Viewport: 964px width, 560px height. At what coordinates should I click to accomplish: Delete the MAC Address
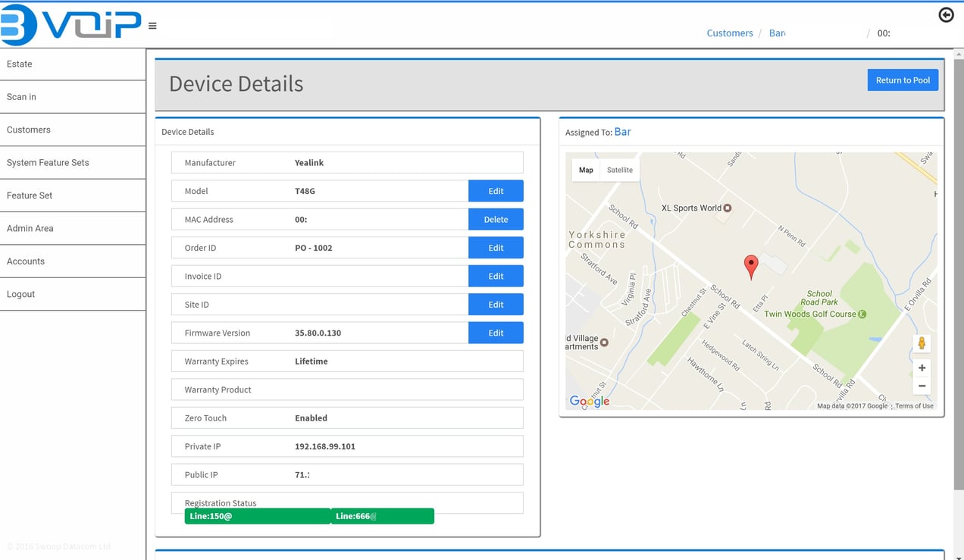(x=496, y=220)
